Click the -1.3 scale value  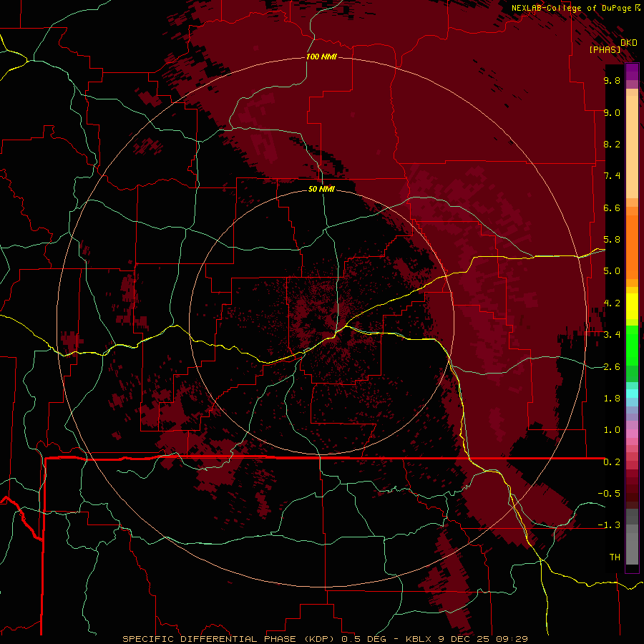(609, 525)
